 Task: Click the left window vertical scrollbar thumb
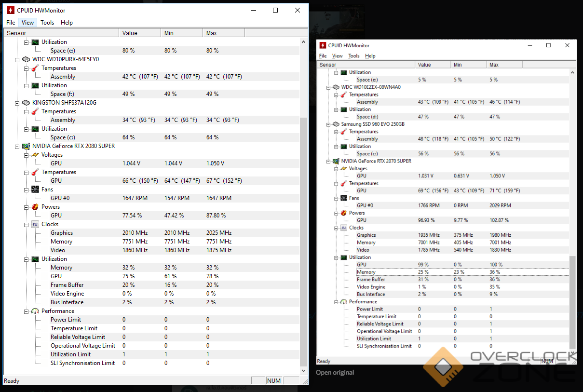(x=304, y=241)
